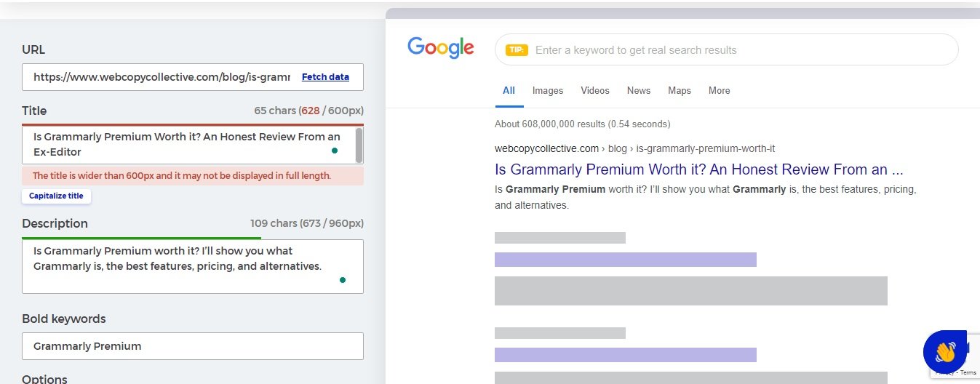Click the Options section heading
Viewport: 980px width, 384px height.
point(44,379)
